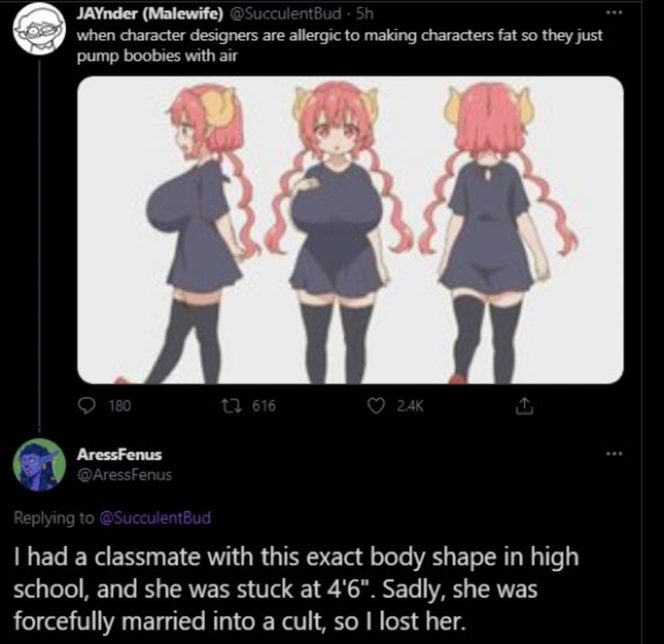Click the reply text about a classmate

click(x=296, y=589)
